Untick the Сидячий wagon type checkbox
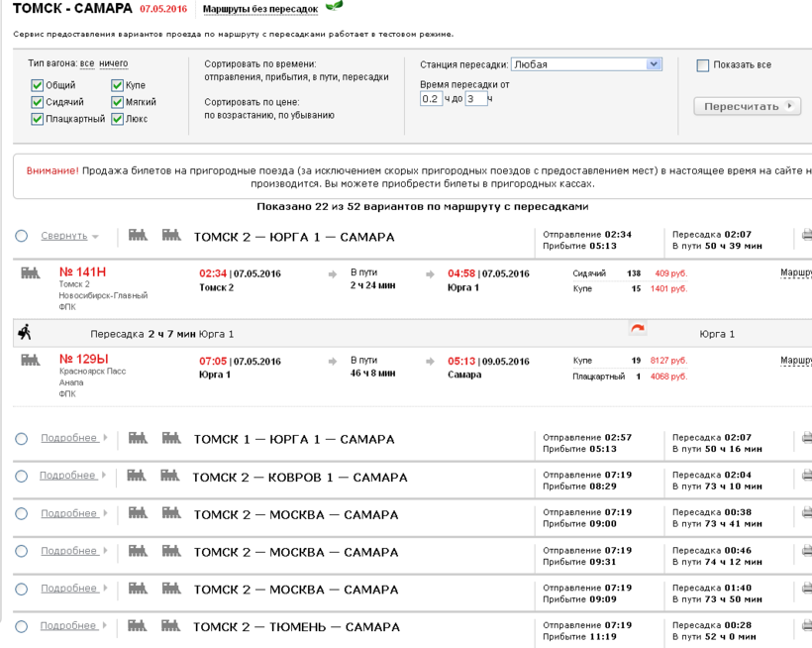This screenshot has width=812, height=648. click(x=37, y=102)
